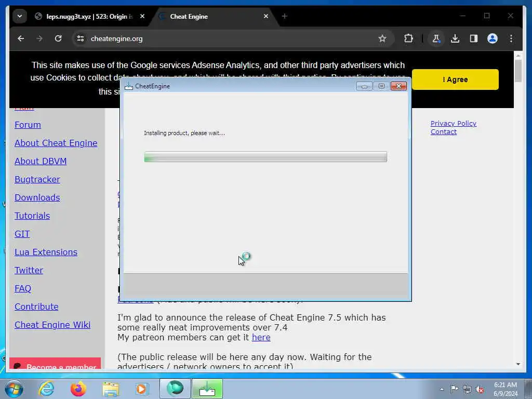Open the site information icon in the address bar
This screenshot has height=399, width=532.
pos(81,38)
